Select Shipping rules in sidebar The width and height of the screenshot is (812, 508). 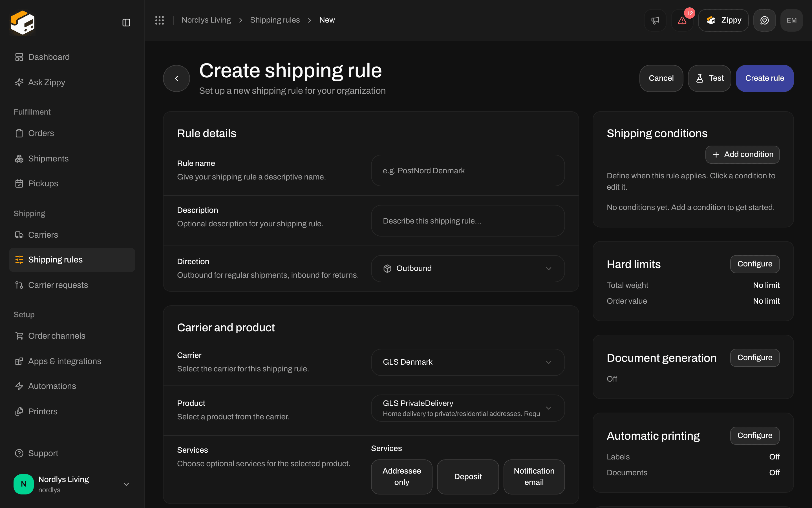(72, 260)
